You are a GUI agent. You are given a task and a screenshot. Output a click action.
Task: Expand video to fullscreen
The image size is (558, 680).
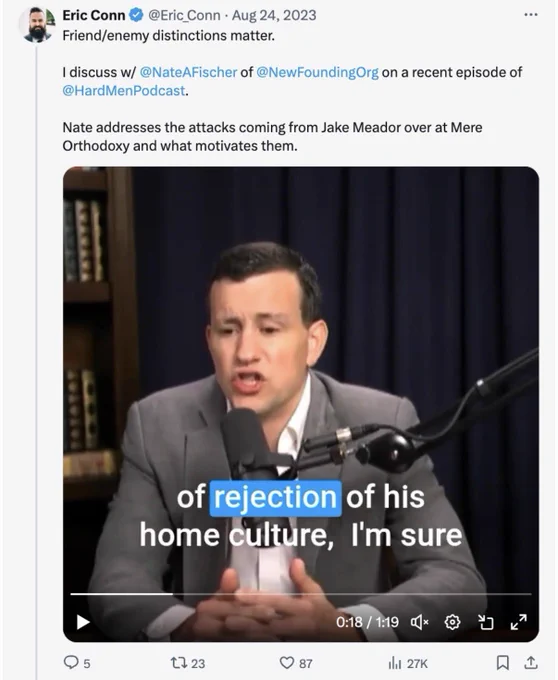point(519,622)
